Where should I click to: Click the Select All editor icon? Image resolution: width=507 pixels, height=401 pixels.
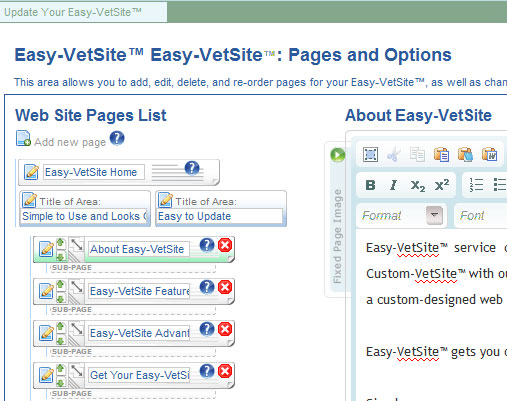coord(370,155)
